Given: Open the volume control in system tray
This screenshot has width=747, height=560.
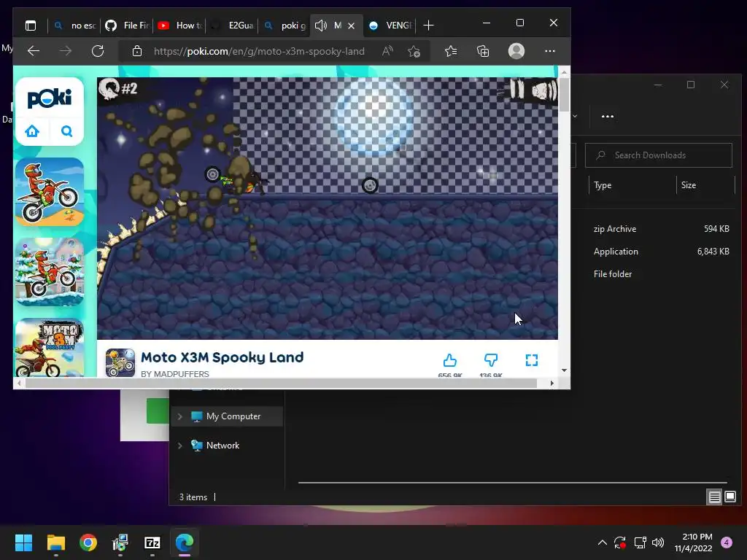Looking at the screenshot, I should 658,542.
